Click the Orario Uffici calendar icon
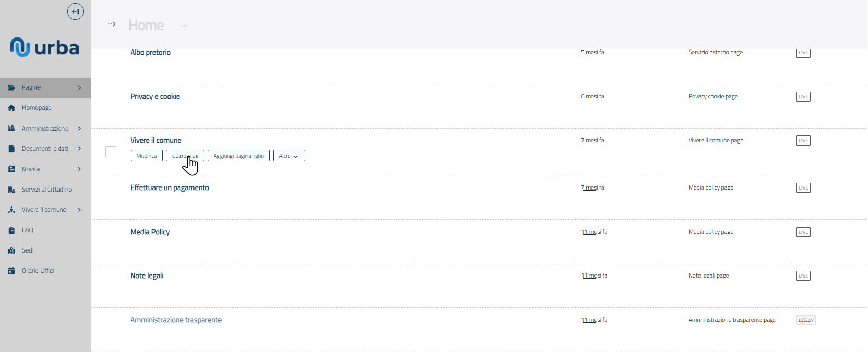 (11, 271)
